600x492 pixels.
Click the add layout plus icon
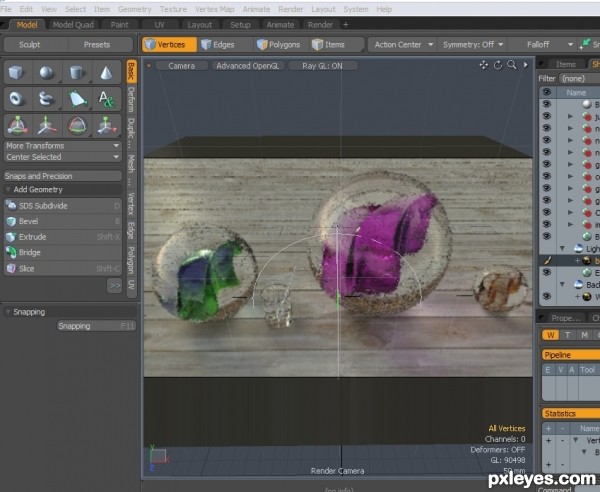(x=346, y=25)
